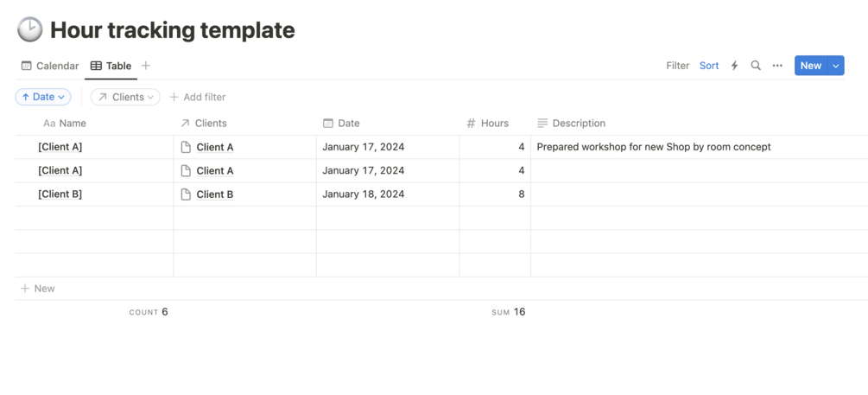The width and height of the screenshot is (868, 395).
Task: Click the search magnifier icon
Action: pyautogui.click(x=756, y=66)
